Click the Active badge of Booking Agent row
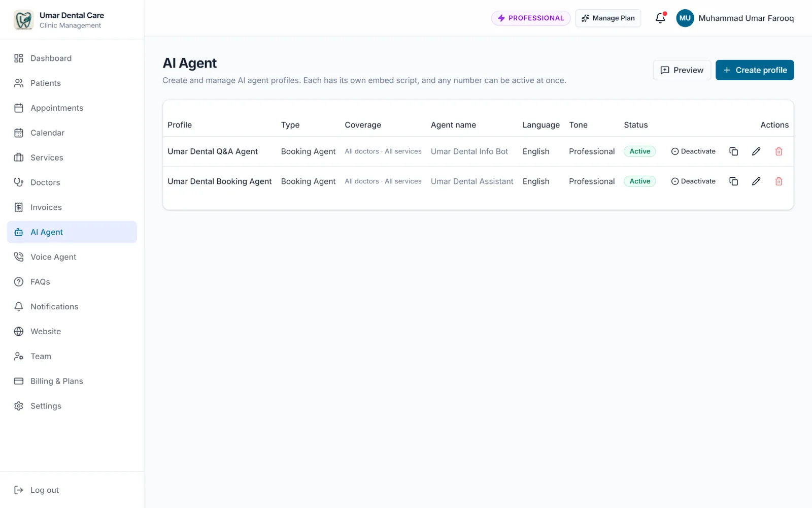The image size is (812, 508). [x=639, y=181]
